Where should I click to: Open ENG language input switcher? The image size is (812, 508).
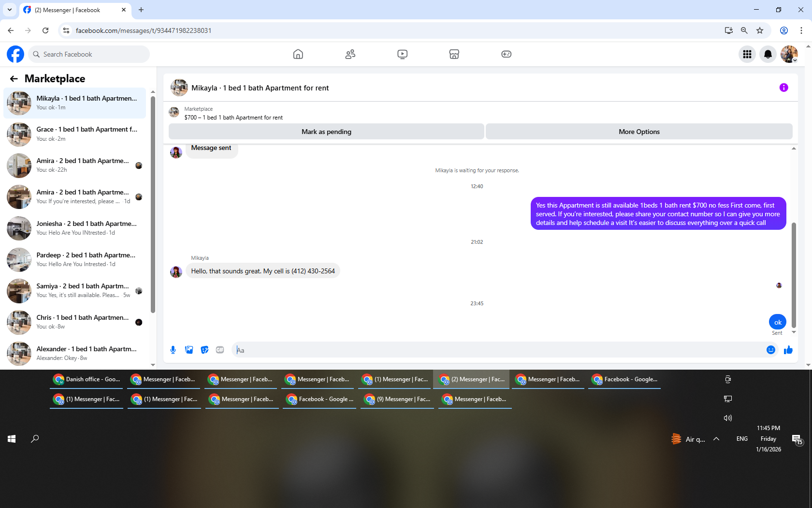(742, 439)
